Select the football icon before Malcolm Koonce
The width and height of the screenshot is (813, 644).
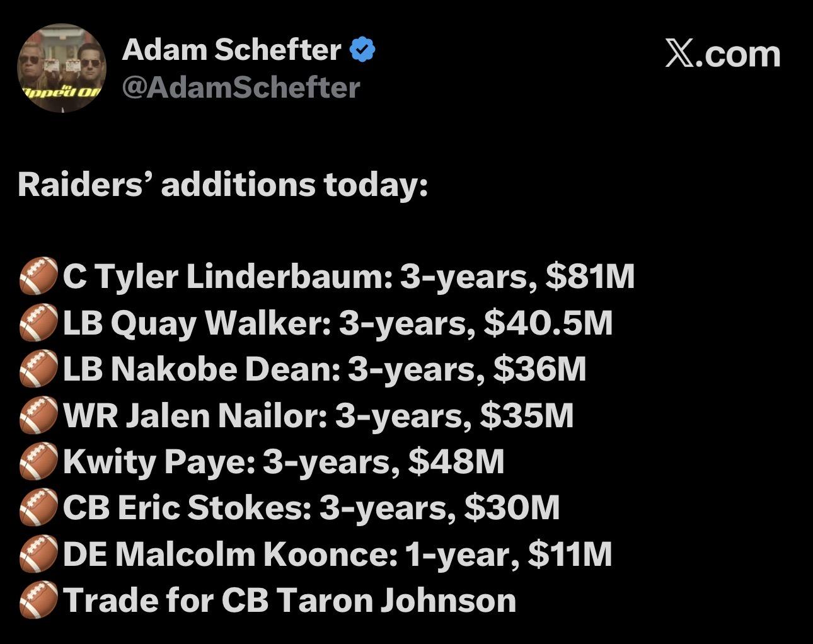[38, 555]
